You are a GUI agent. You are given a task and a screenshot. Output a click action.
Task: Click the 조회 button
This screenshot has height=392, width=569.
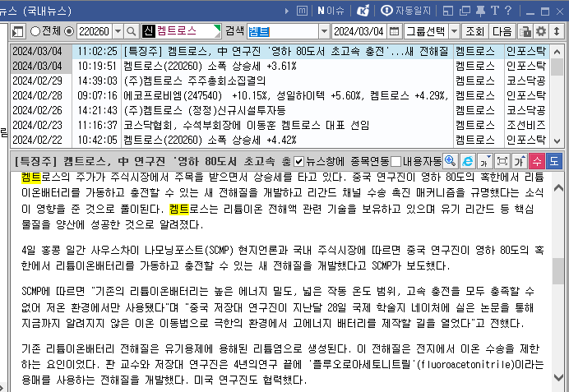click(474, 31)
